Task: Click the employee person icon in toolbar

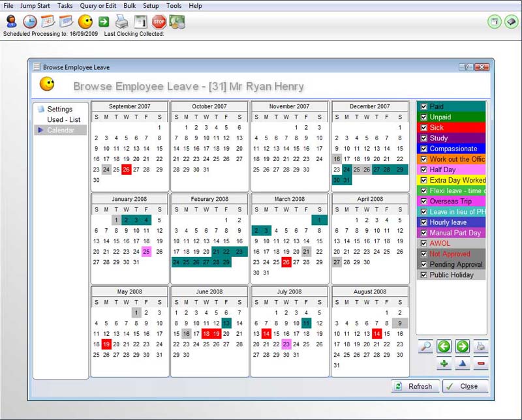Action: [x=10, y=22]
